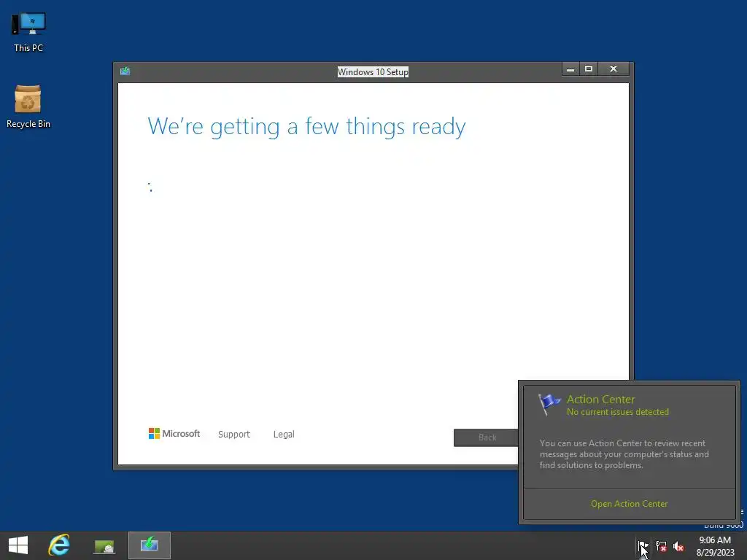Open the Recycle Bin desktop icon
This screenshot has height=560, width=747.
(28, 106)
